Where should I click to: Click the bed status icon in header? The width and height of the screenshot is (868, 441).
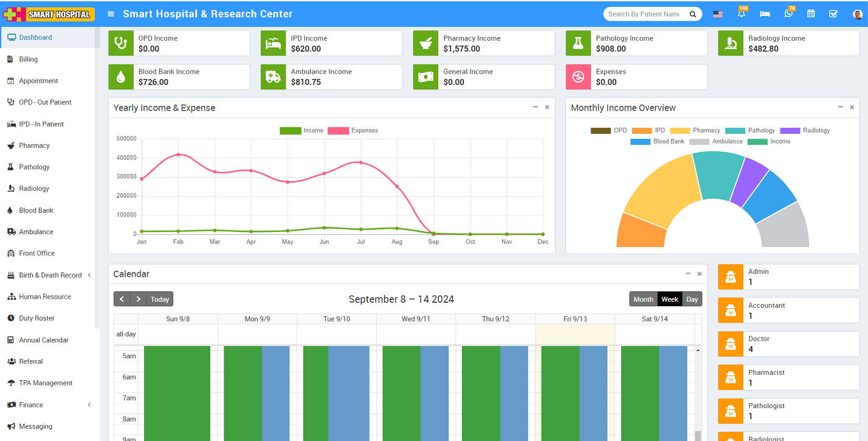click(765, 14)
